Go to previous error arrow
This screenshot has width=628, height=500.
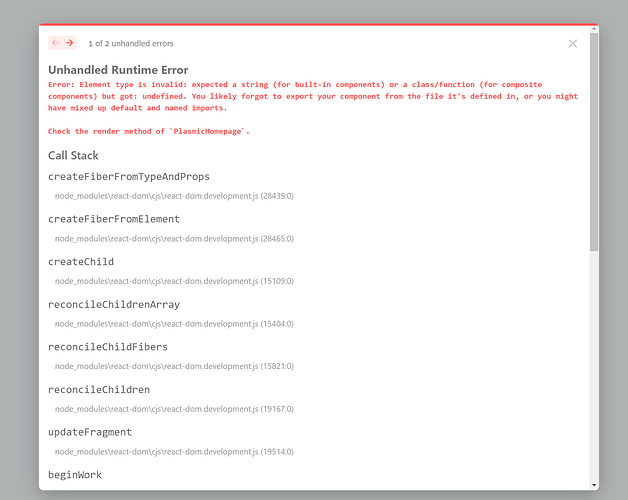[55, 43]
